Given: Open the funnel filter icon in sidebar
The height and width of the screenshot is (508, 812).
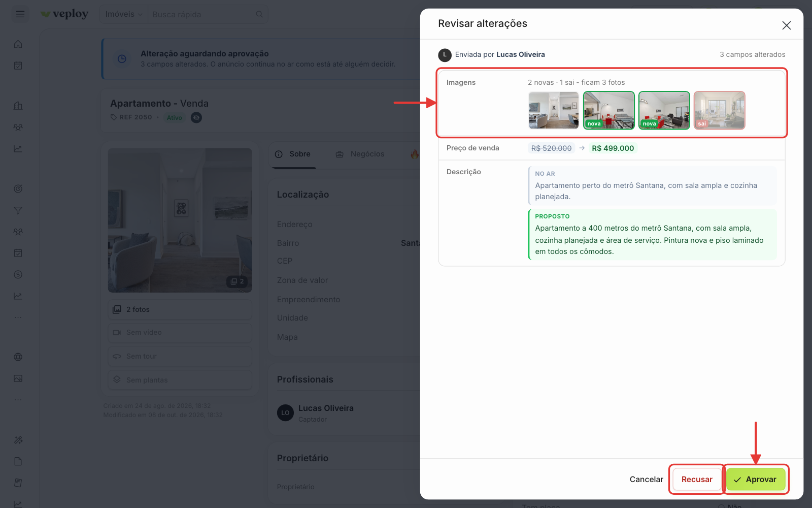Looking at the screenshot, I should 18,210.
